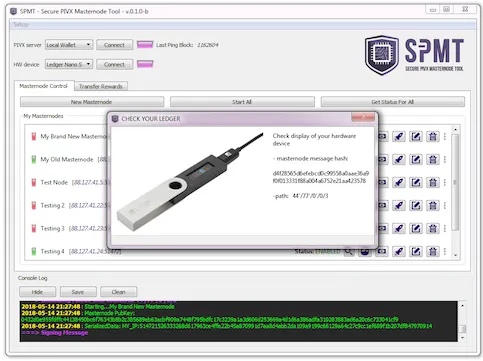Viewport: 483px width, 361px height.
Task: Delete Test Node with trash icon
Action: (x=433, y=182)
